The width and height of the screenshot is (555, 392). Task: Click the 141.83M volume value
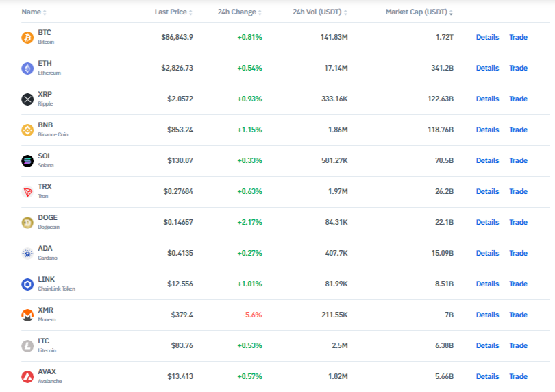click(x=334, y=37)
